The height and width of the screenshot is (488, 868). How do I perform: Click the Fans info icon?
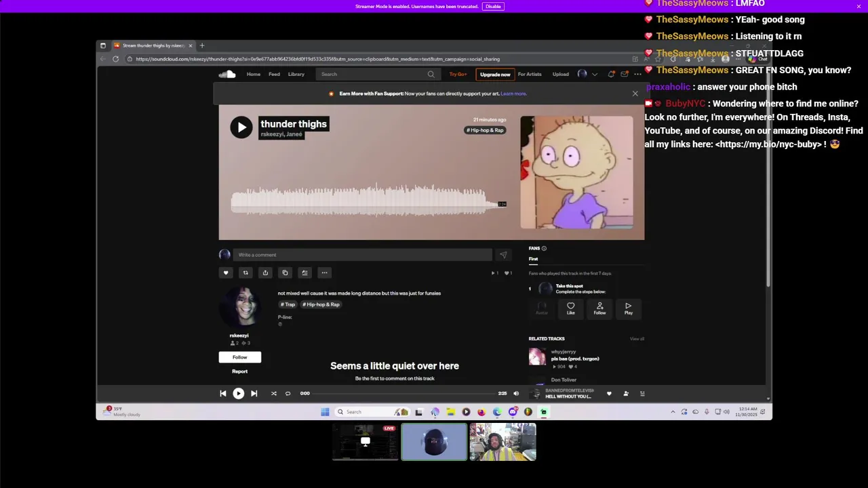544,248
